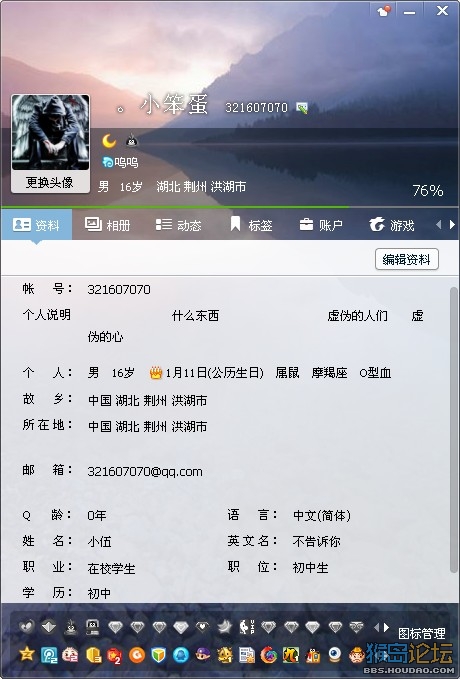Click the green-blue shield icon in bottom row
The image size is (460, 679).
coord(159,655)
